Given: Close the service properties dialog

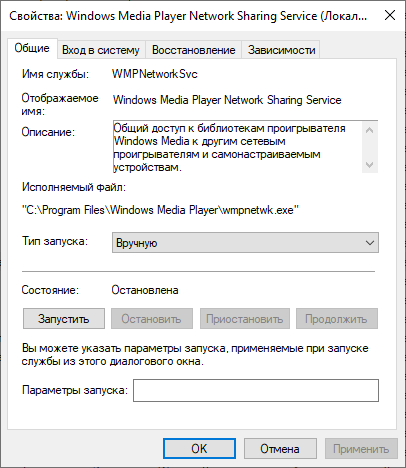Looking at the screenshot, I should (390, 15).
